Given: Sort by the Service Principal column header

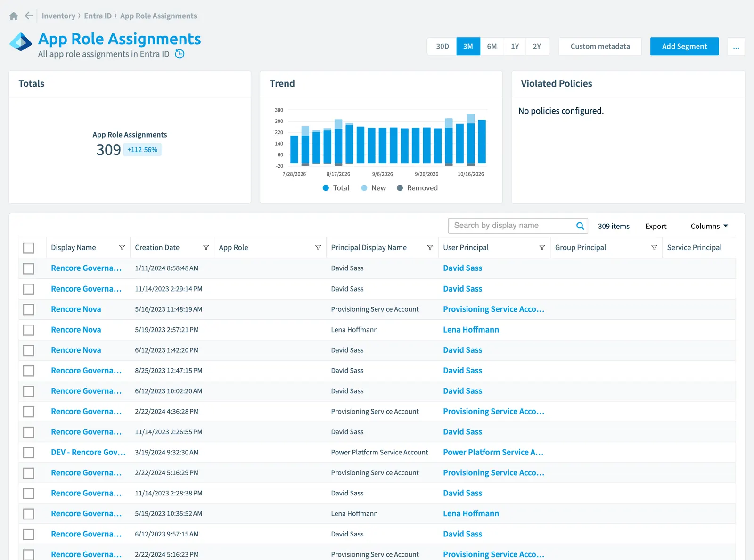Looking at the screenshot, I should tap(694, 248).
